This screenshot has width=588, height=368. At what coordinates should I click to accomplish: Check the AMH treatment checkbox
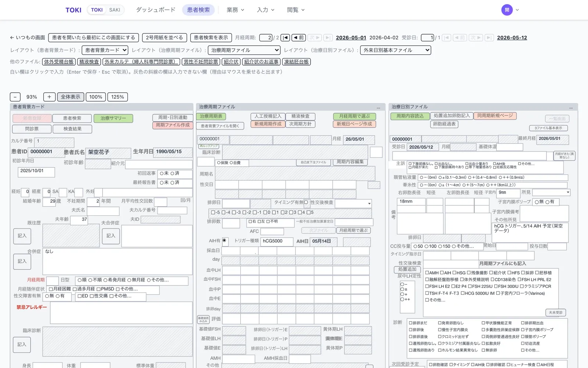[x=427, y=273]
